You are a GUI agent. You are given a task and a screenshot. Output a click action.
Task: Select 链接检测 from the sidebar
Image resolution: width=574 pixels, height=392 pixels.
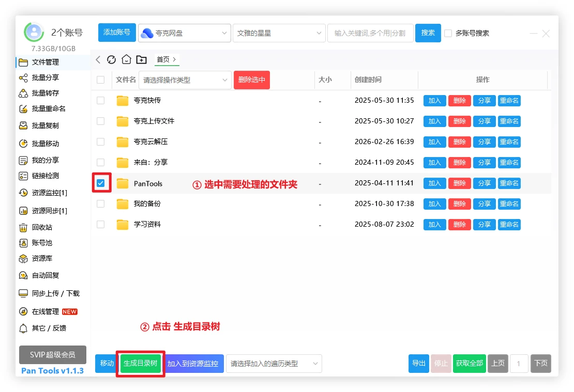click(45, 176)
